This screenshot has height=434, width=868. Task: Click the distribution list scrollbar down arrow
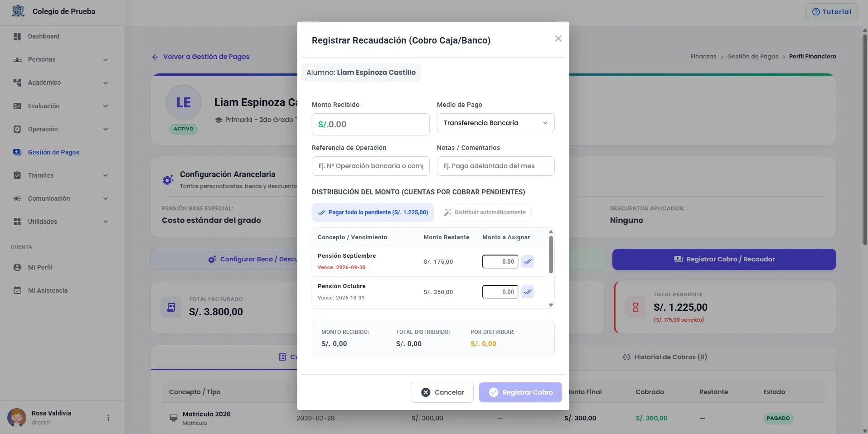click(551, 305)
